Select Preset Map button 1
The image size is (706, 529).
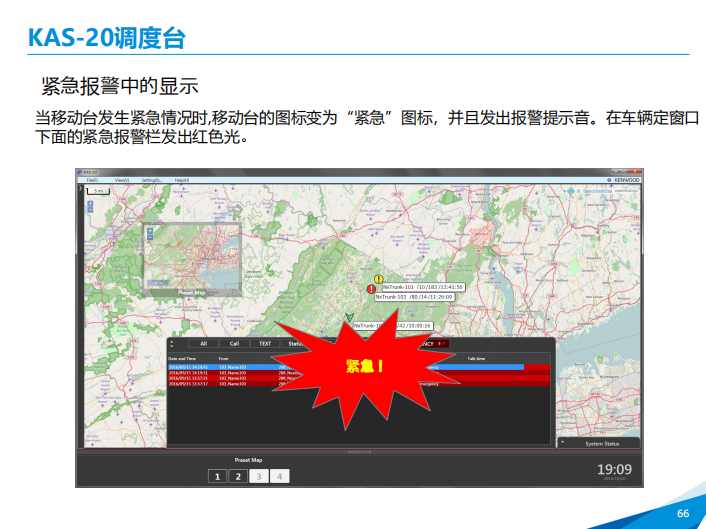point(216,476)
